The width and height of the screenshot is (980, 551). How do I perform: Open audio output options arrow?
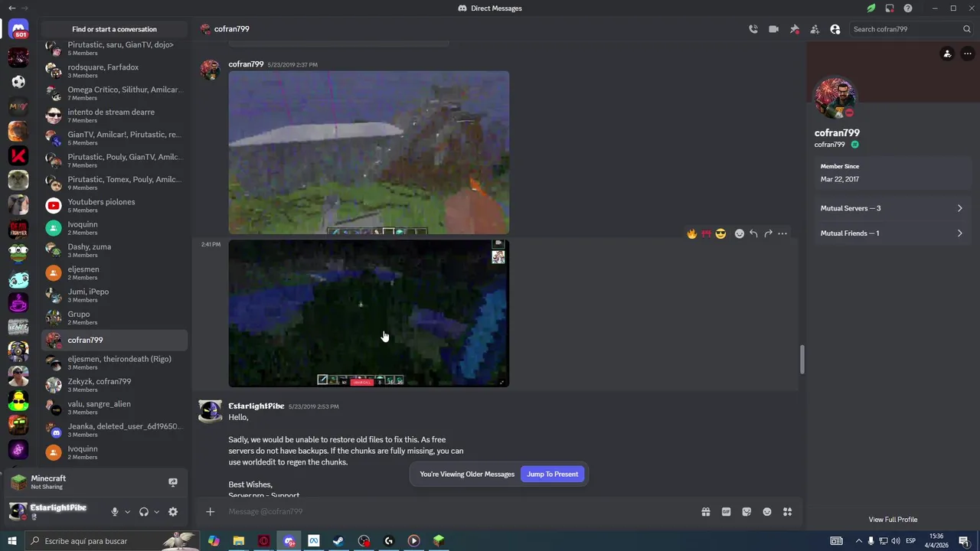(156, 512)
